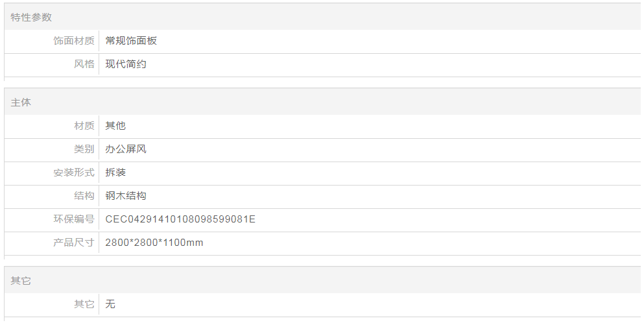The image size is (644, 325).
Task: Click the 常规饰面板 value
Action: click(x=131, y=41)
